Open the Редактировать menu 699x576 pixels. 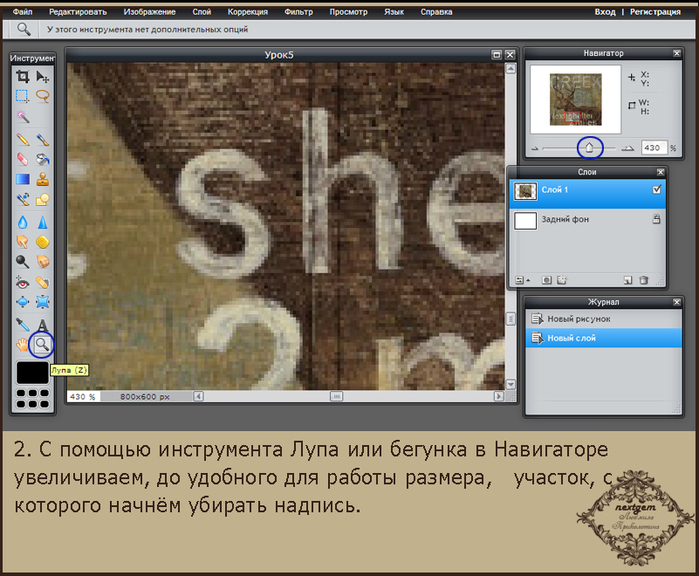pos(78,12)
